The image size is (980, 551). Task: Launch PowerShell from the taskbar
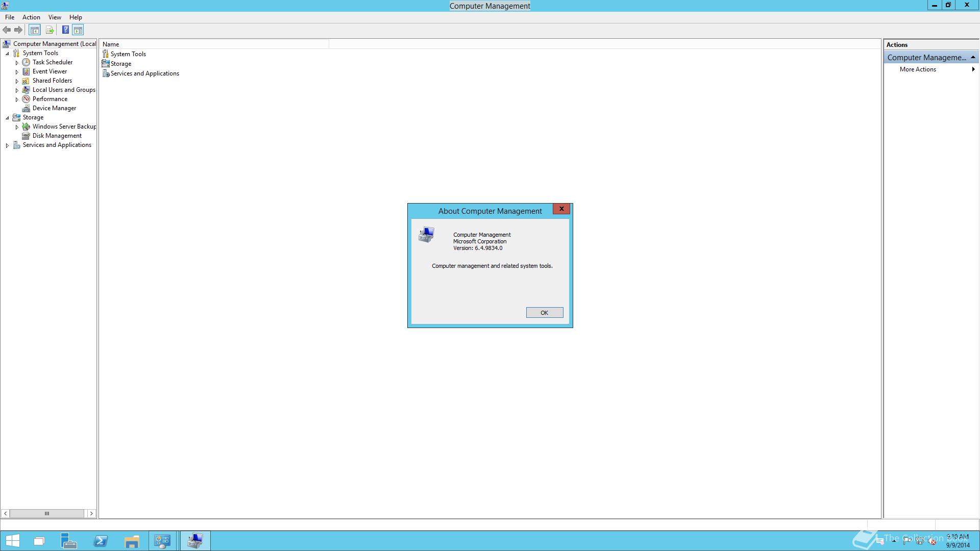click(x=101, y=541)
